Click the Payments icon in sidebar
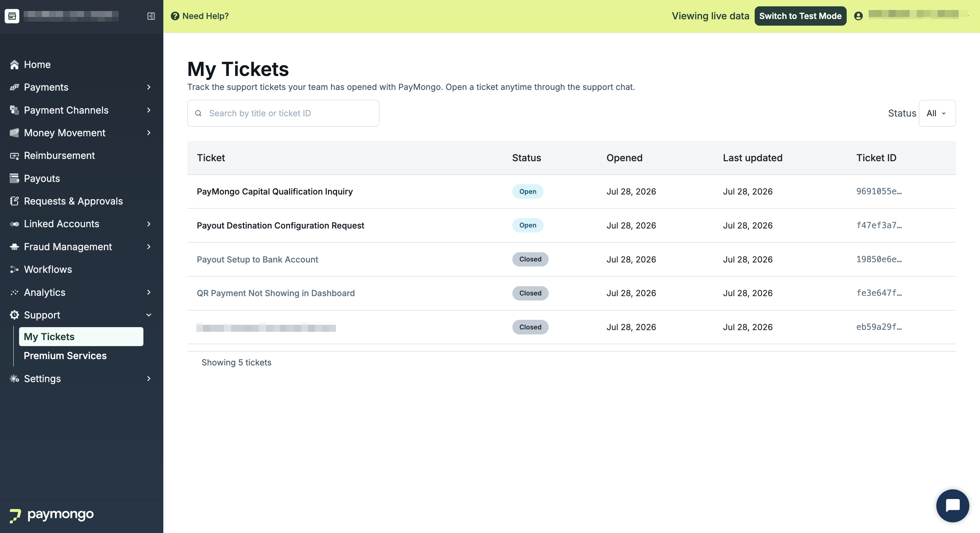 14,87
